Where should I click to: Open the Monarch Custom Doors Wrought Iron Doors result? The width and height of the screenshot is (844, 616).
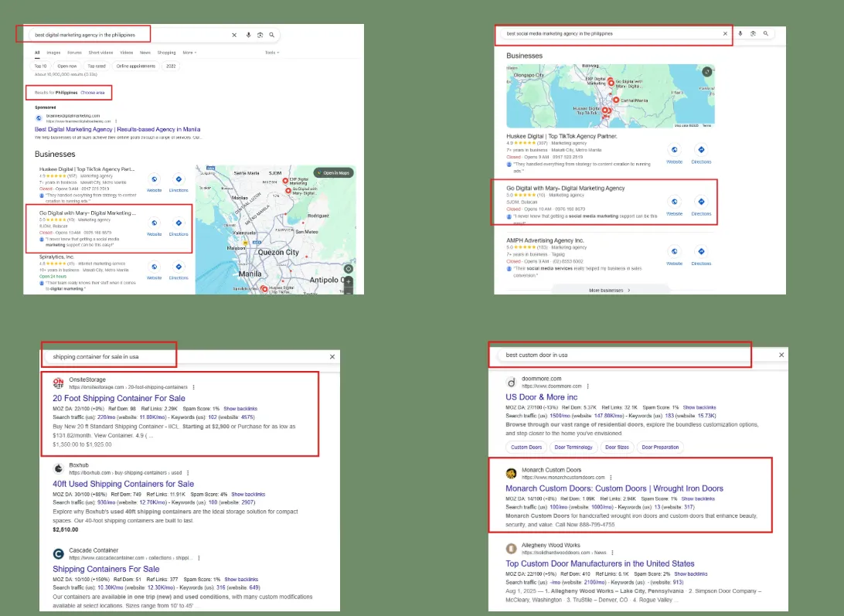coord(614,488)
